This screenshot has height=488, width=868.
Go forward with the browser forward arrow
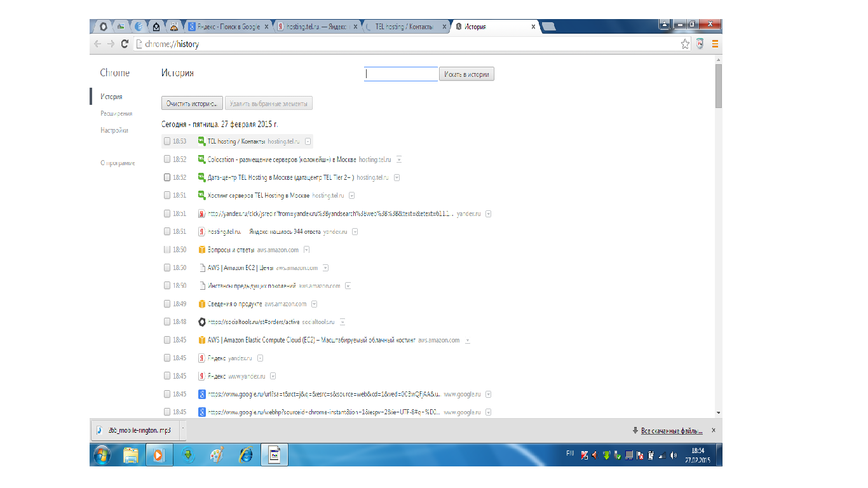(x=111, y=44)
